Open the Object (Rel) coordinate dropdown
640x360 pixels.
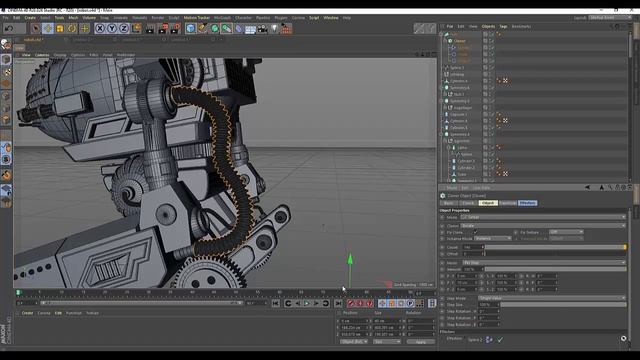[x=354, y=342]
